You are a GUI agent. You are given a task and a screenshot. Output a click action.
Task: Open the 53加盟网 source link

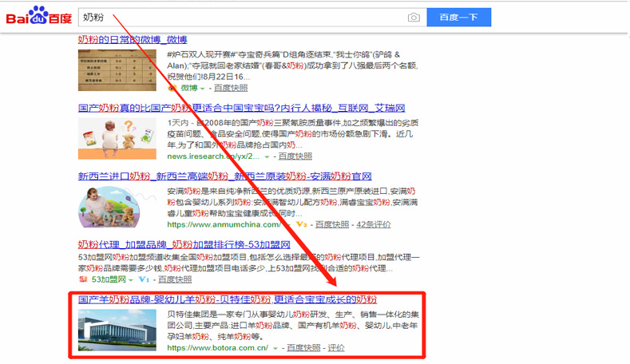(109, 279)
